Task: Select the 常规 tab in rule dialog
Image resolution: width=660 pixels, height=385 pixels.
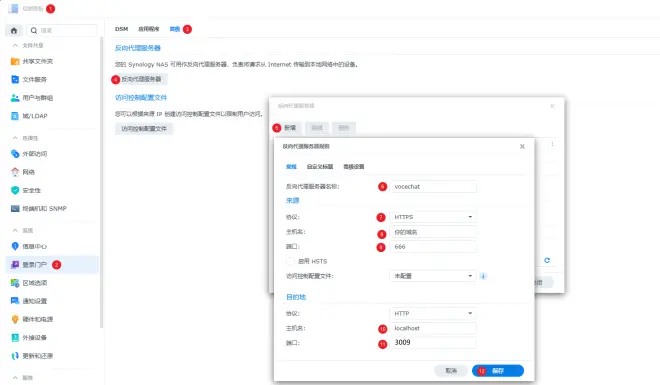Action: tap(291, 167)
